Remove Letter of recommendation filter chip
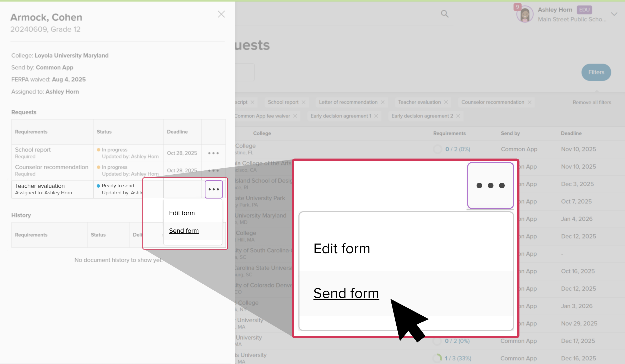 click(382, 102)
